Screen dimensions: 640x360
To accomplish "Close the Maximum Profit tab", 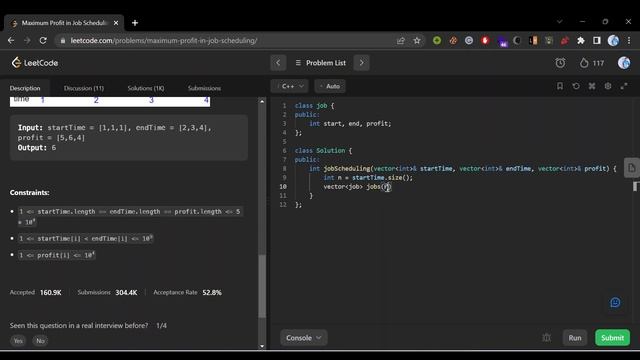I will click(x=116, y=23).
